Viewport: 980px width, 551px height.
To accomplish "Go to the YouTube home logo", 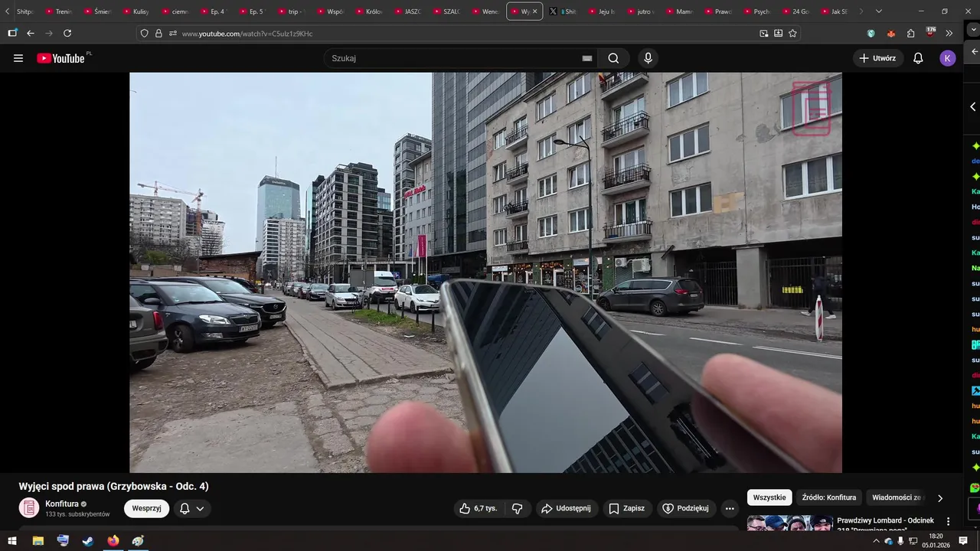I will [x=60, y=58].
